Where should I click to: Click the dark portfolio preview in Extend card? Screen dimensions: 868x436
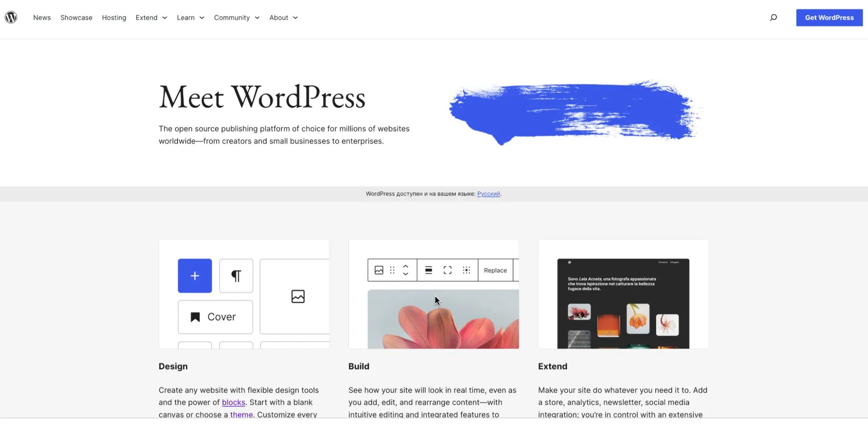[x=623, y=303]
